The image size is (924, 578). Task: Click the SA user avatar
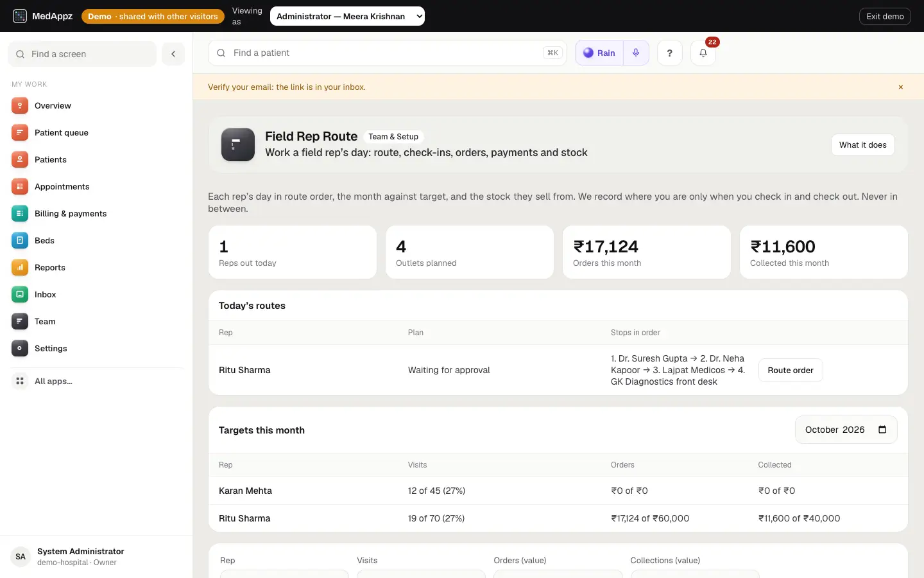click(x=21, y=557)
